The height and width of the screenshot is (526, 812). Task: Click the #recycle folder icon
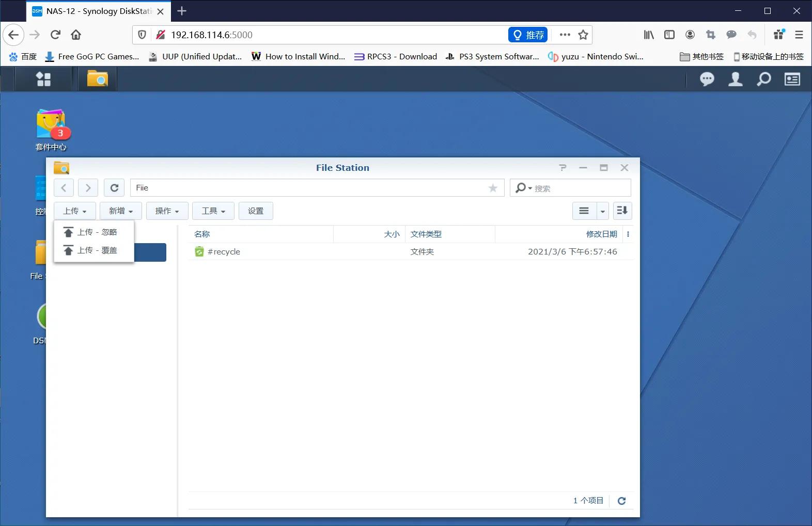pos(199,252)
